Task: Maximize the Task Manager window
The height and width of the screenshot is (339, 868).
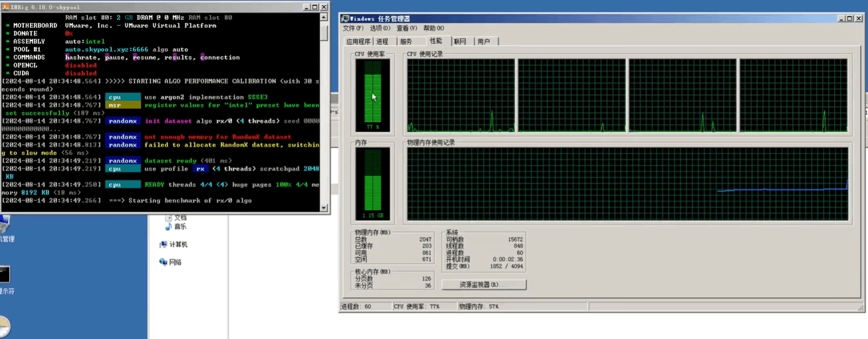Action: [850, 20]
